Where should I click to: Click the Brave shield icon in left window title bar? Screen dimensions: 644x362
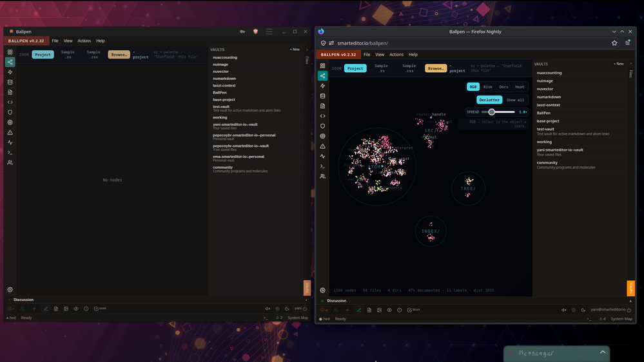(255, 32)
